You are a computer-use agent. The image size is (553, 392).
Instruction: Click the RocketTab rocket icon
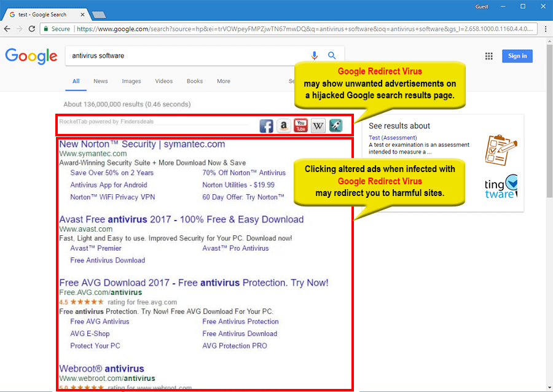click(335, 126)
